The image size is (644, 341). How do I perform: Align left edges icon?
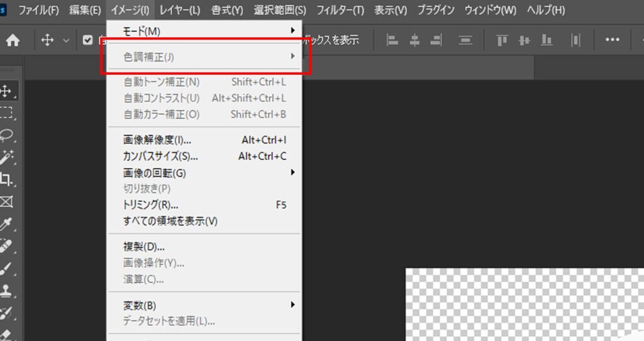[x=392, y=40]
